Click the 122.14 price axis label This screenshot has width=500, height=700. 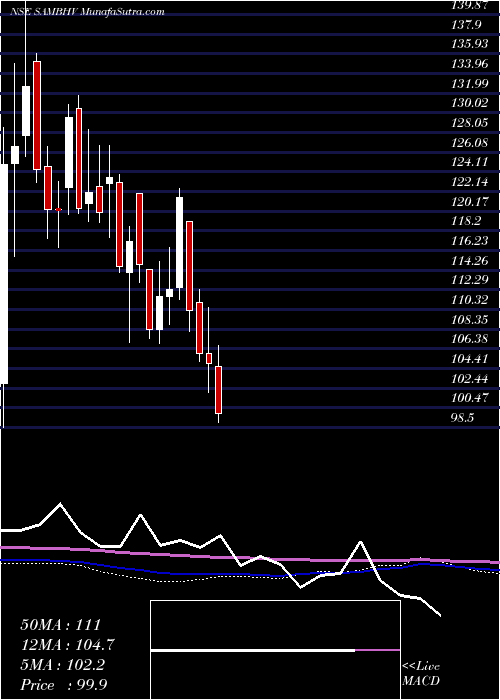click(470, 182)
